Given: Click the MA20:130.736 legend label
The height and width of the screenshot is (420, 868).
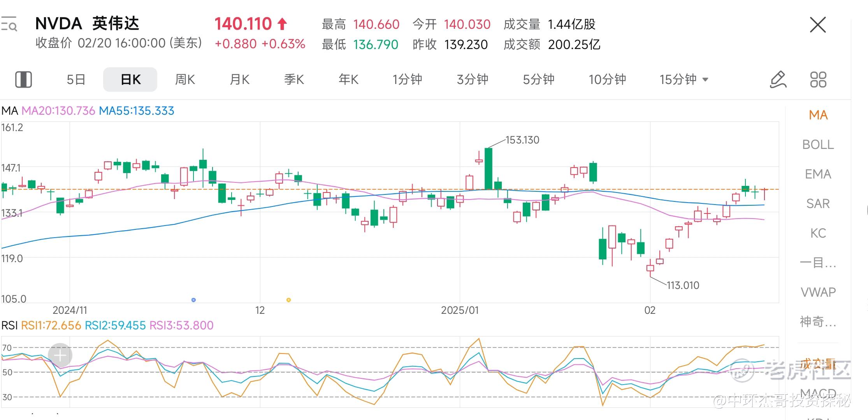Looking at the screenshot, I should [58, 111].
